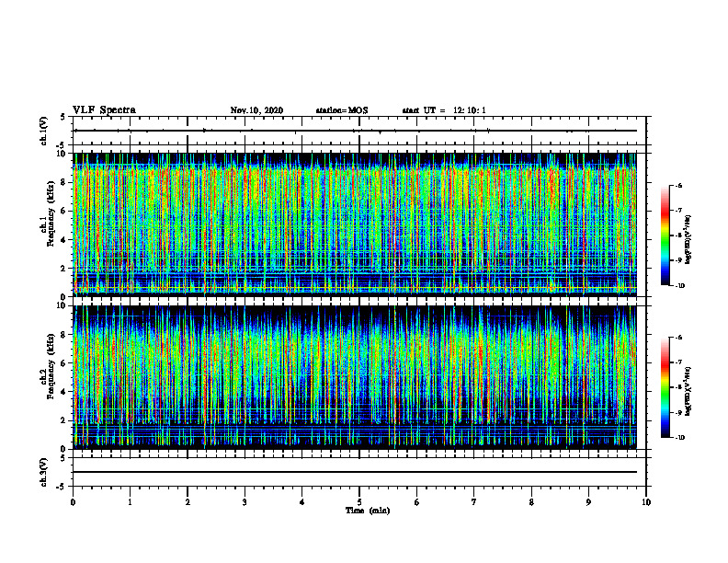Click the 'VLF Spectra' title text
This screenshot has height=563, width=728.
104,110
